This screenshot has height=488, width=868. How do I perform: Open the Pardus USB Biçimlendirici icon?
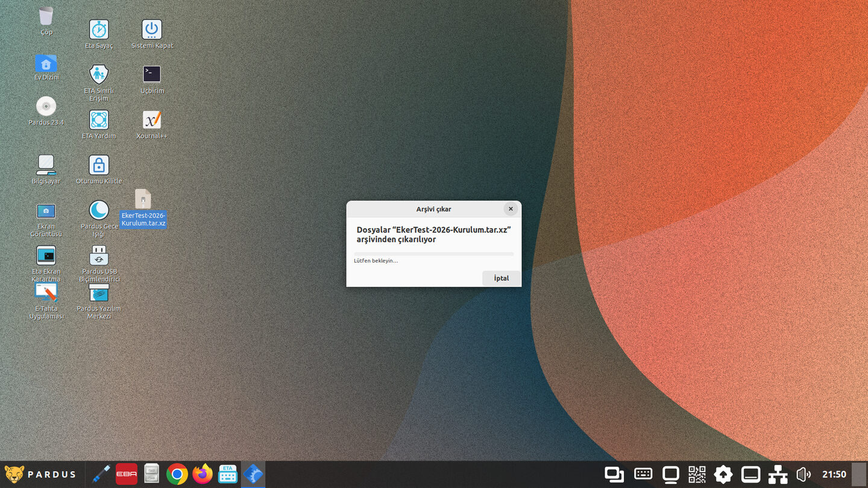[99, 255]
